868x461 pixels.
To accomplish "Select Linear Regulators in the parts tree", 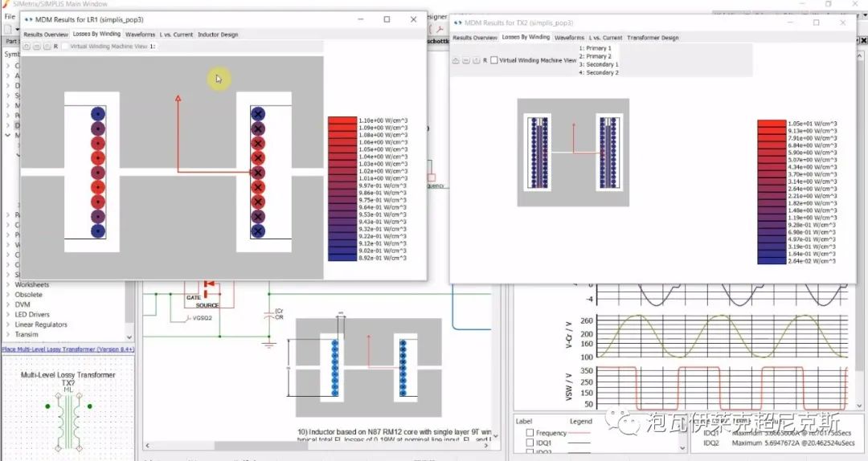I will [41, 324].
